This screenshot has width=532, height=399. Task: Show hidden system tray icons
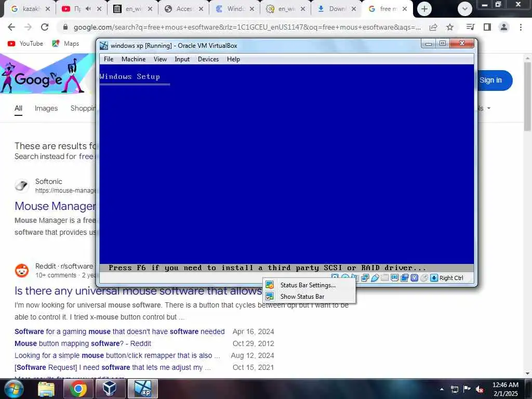click(x=442, y=389)
